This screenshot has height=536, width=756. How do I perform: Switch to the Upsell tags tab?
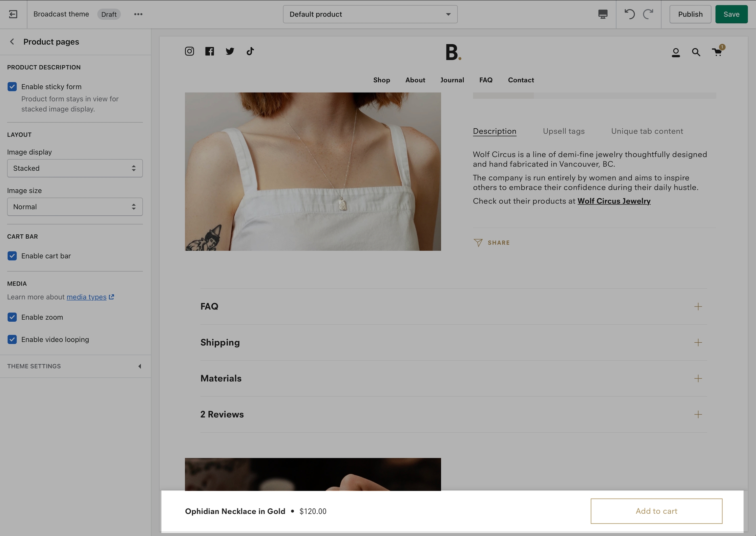click(563, 131)
